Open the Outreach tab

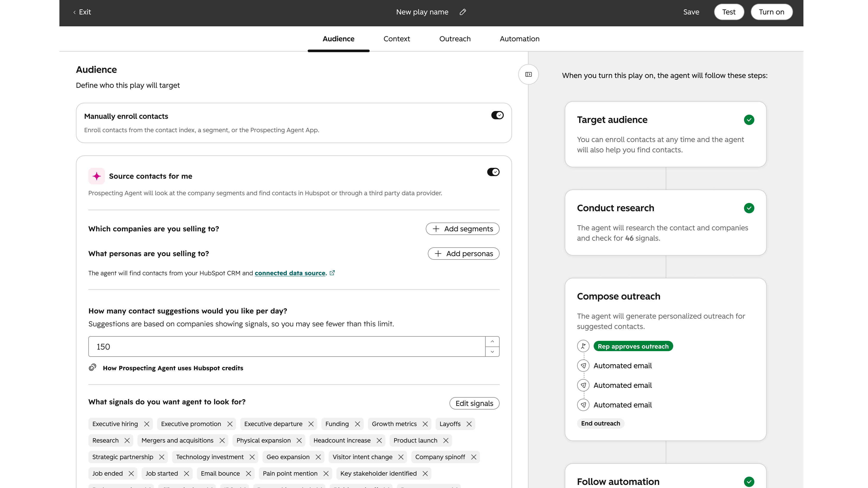click(455, 39)
